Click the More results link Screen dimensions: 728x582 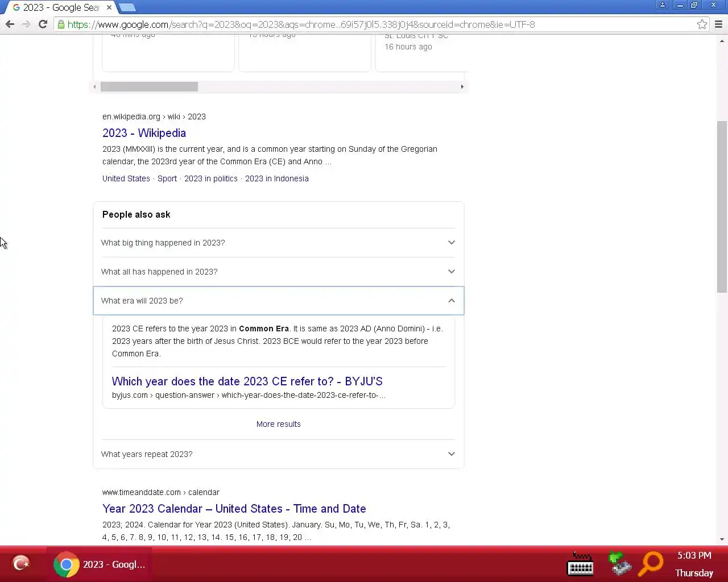click(x=279, y=424)
